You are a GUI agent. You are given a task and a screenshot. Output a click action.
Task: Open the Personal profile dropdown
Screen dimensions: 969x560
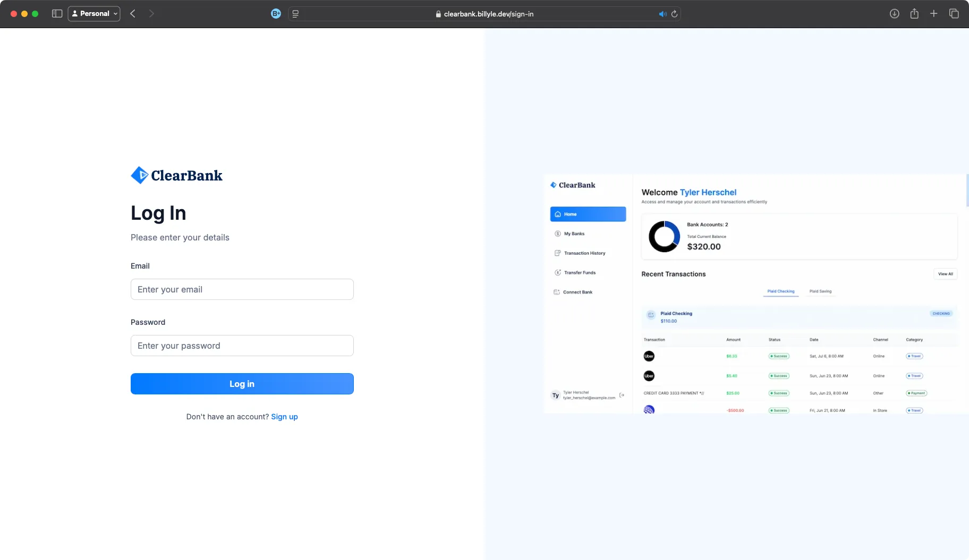pos(94,13)
